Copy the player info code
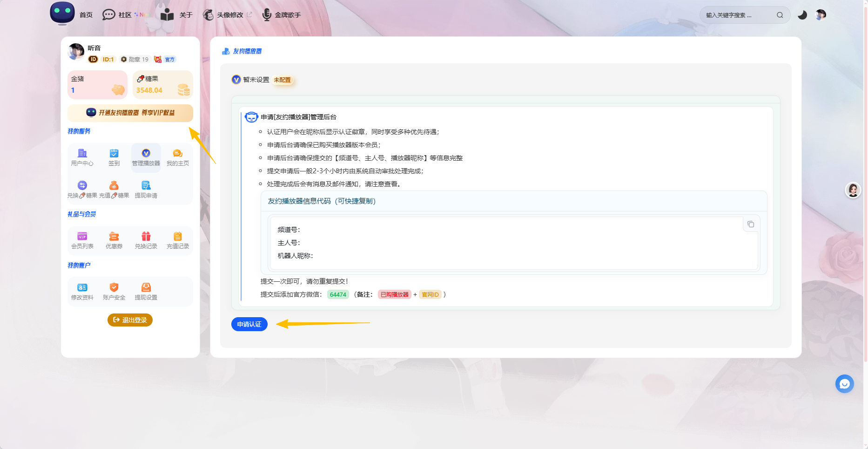The width and height of the screenshot is (868, 449). click(x=750, y=224)
